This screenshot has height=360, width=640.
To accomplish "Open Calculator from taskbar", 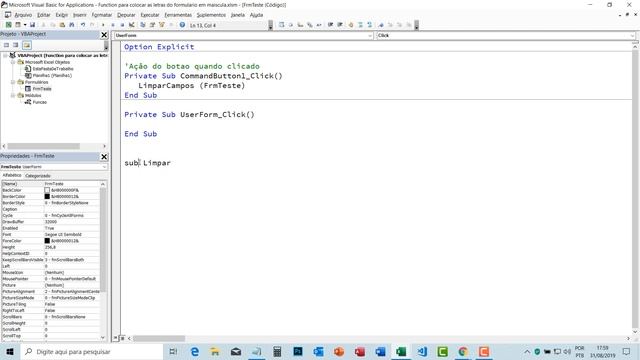I will (277, 351).
